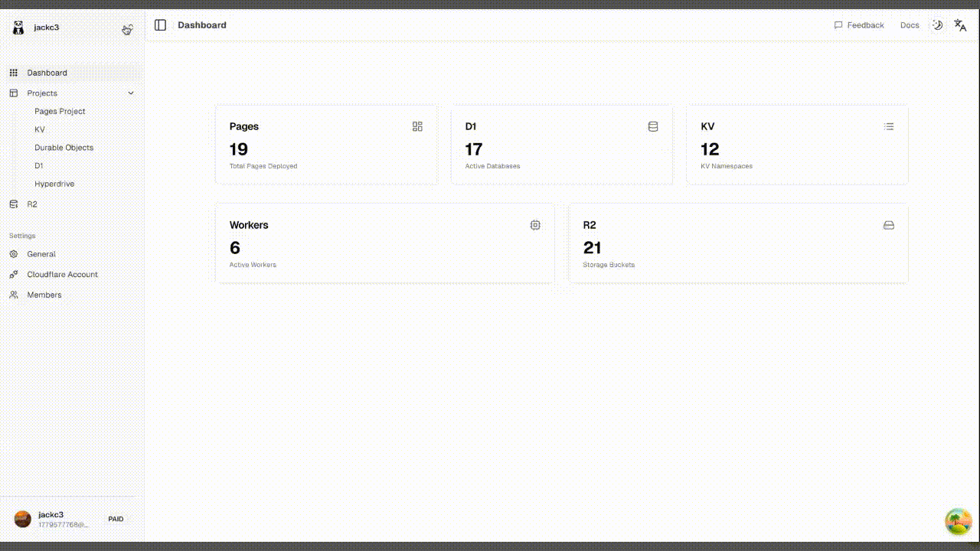
Task: Select the list icon on the KV card
Action: tap(888, 126)
